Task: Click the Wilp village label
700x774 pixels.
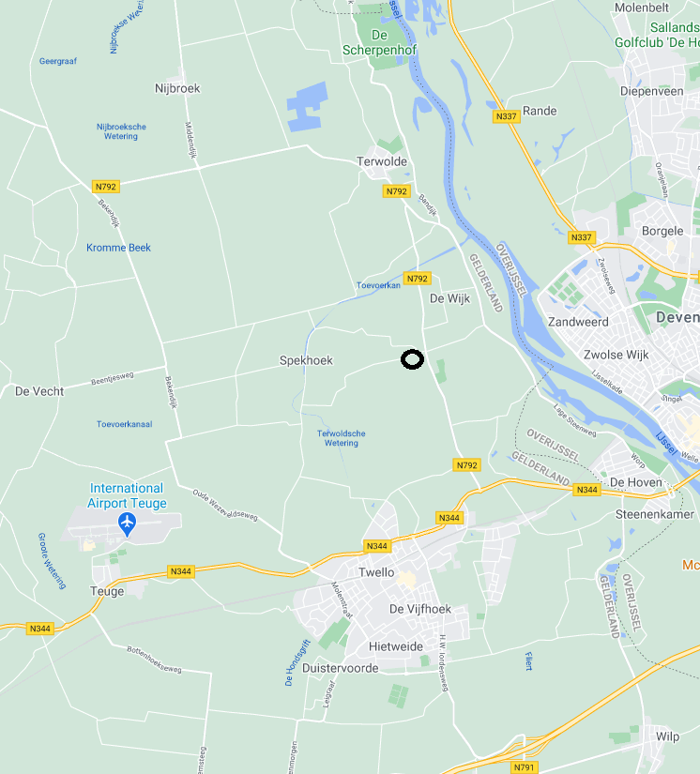Action: click(x=667, y=737)
